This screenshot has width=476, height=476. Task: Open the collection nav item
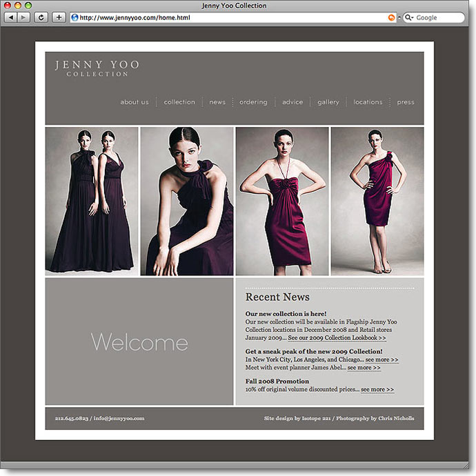point(179,102)
